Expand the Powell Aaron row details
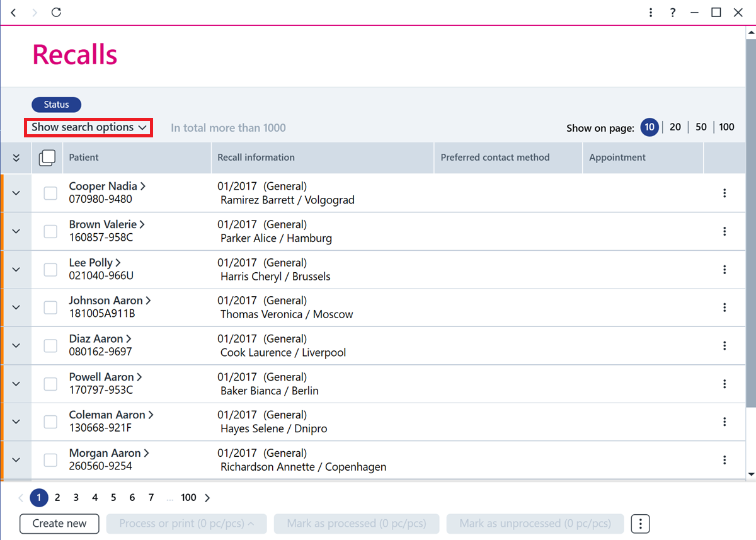Viewport: 756px width, 540px height. pyautogui.click(x=16, y=384)
